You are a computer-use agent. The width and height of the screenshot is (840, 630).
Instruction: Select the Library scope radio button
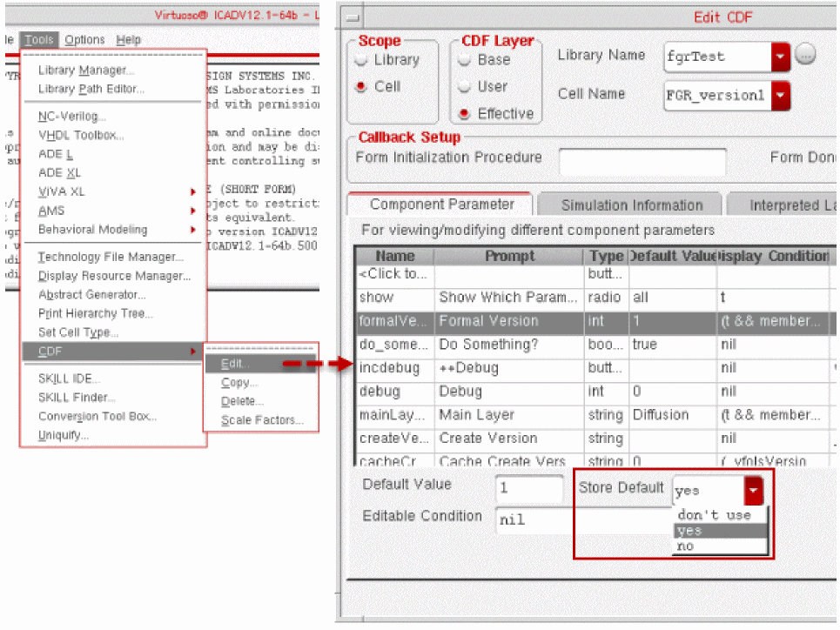coord(361,60)
